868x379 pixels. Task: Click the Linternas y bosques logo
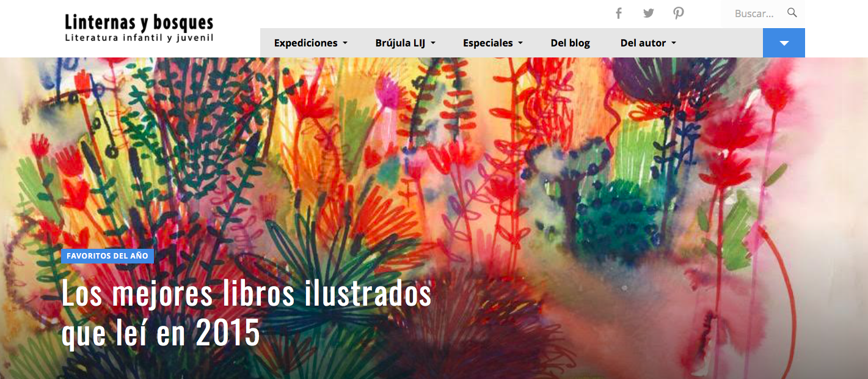(x=139, y=23)
